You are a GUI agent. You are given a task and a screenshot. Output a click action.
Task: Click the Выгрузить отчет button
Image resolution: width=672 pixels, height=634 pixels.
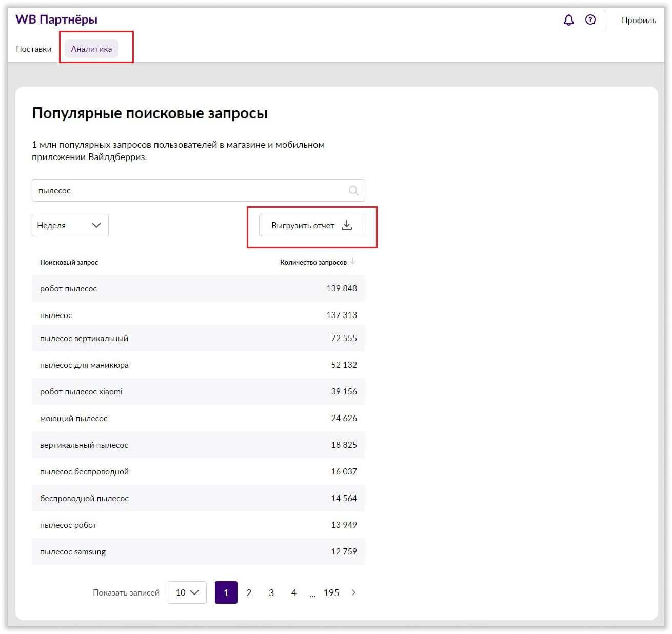(x=311, y=225)
